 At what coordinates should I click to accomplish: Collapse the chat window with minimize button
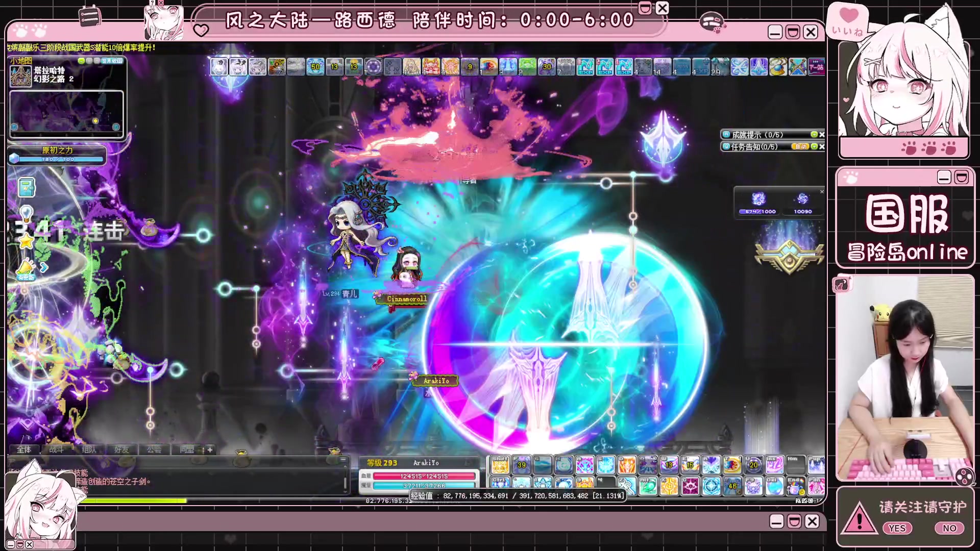point(344,460)
